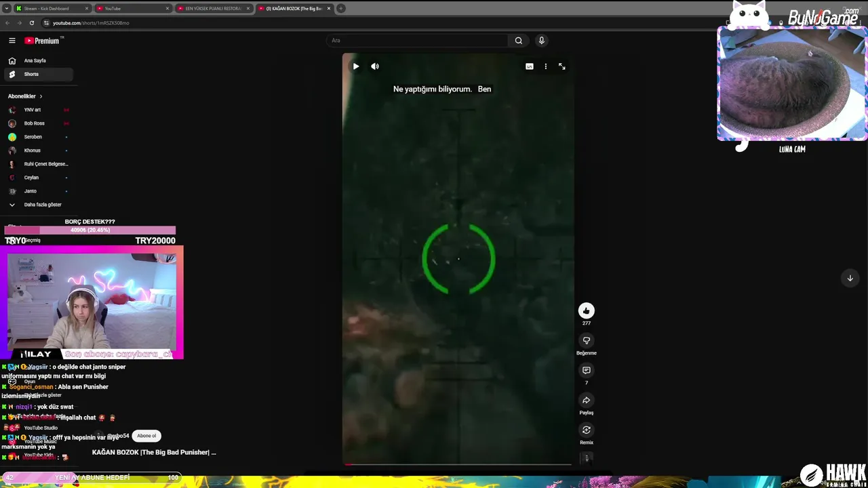Remix this Short
The image size is (868, 488).
(x=587, y=430)
